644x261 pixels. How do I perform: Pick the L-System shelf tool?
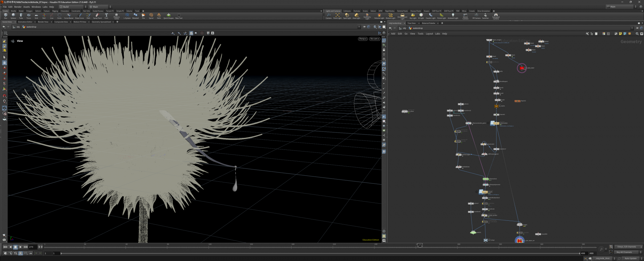[x=127, y=16]
